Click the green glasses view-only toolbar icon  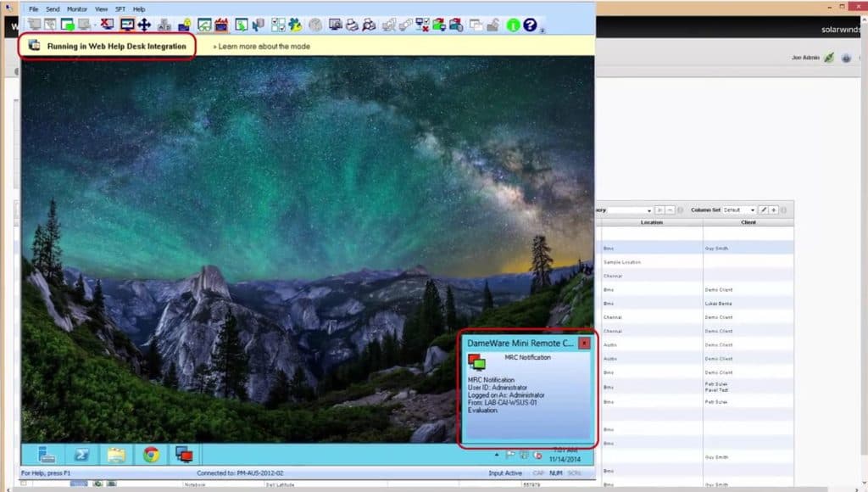(x=204, y=25)
